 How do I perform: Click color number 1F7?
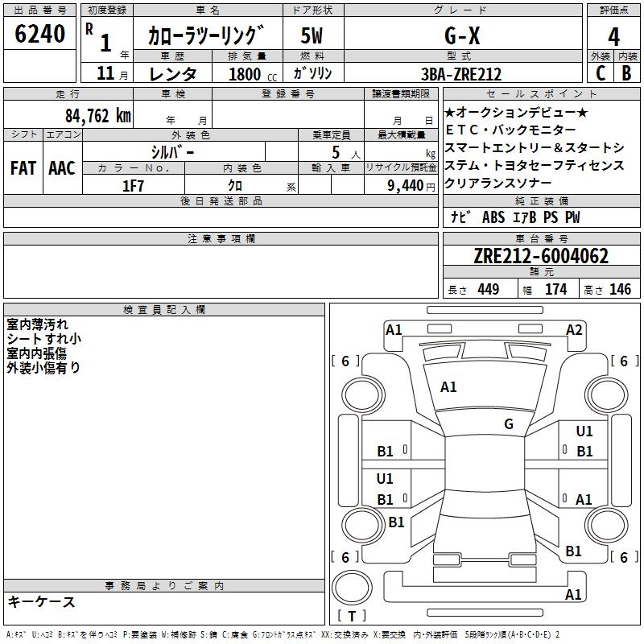point(133,186)
